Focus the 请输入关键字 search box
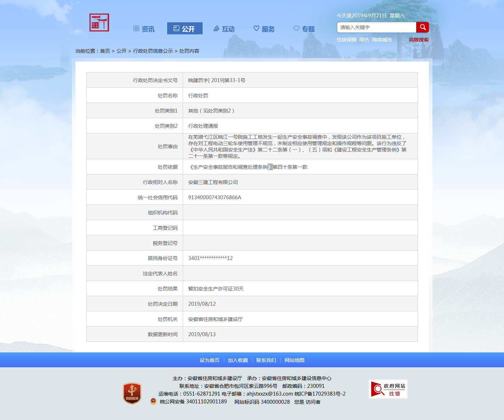504x420 pixels. [x=376, y=27]
